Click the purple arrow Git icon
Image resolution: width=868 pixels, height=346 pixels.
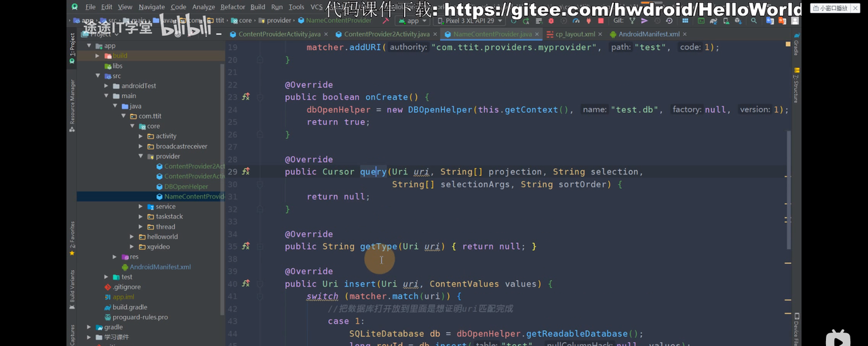644,20
